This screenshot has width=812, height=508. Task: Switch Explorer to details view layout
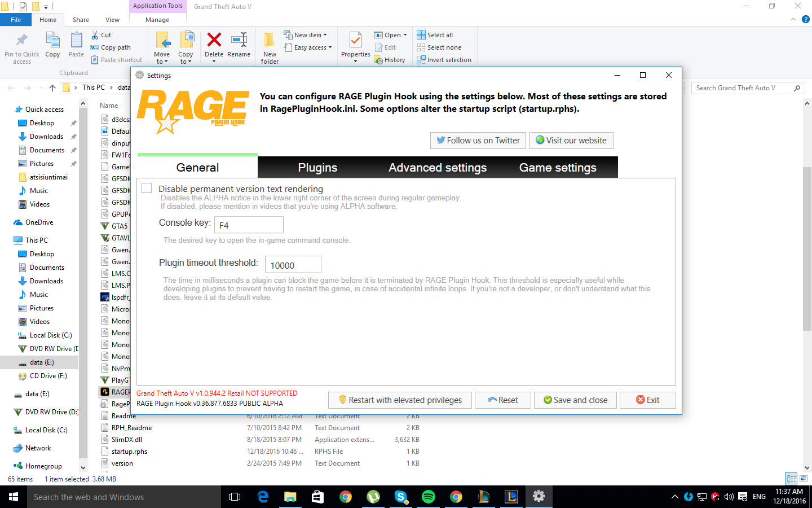point(792,479)
